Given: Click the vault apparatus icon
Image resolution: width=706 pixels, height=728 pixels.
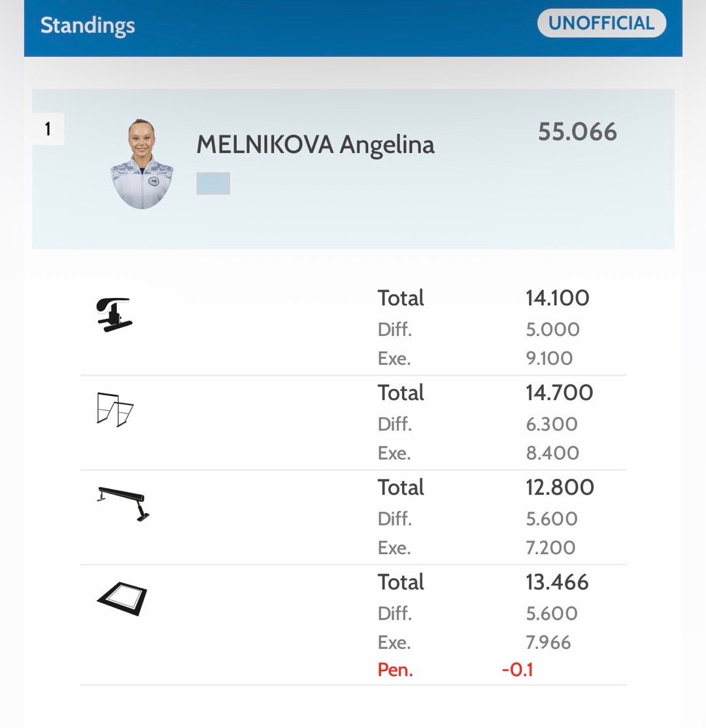Looking at the screenshot, I should pos(114,315).
